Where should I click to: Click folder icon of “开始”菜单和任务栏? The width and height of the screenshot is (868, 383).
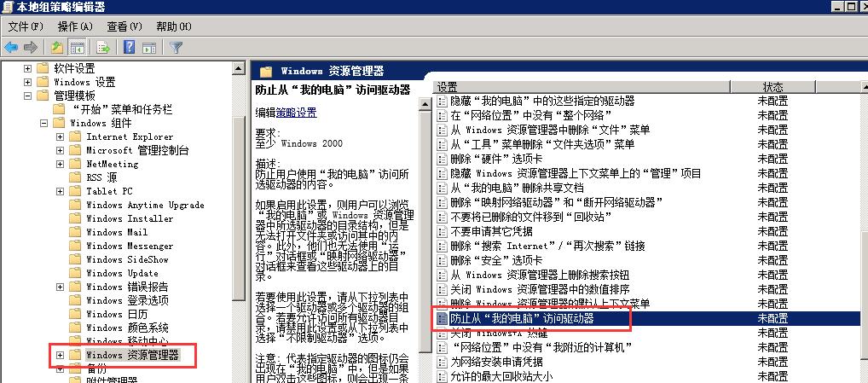59,109
